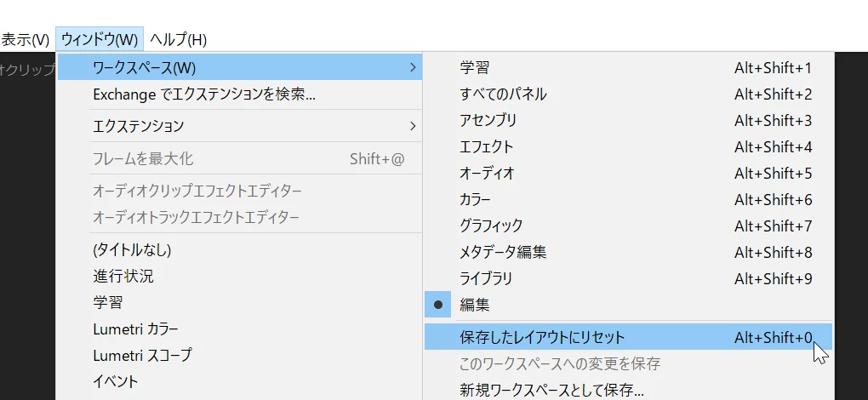Switch to すべてのパネル workspace
Screen dimensions: 868x400
[x=628, y=94]
